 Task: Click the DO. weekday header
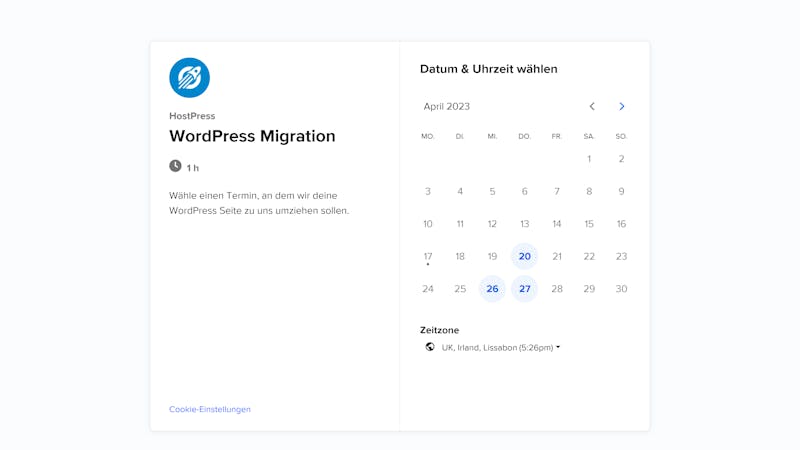pyautogui.click(x=524, y=136)
